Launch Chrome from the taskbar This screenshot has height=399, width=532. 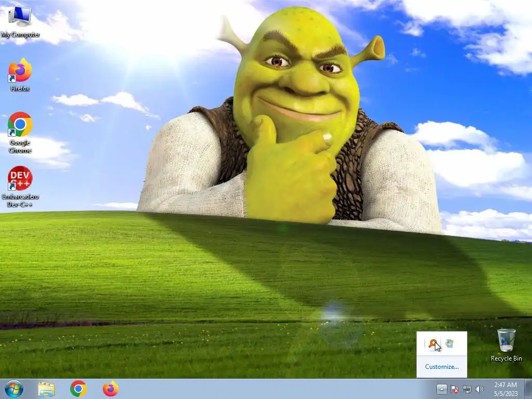coord(78,389)
